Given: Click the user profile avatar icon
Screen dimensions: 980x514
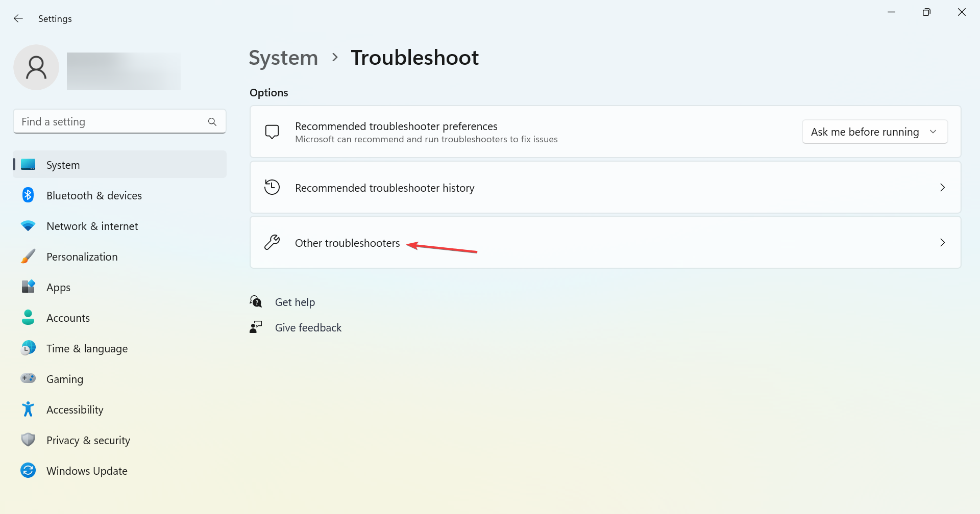Looking at the screenshot, I should point(36,67).
